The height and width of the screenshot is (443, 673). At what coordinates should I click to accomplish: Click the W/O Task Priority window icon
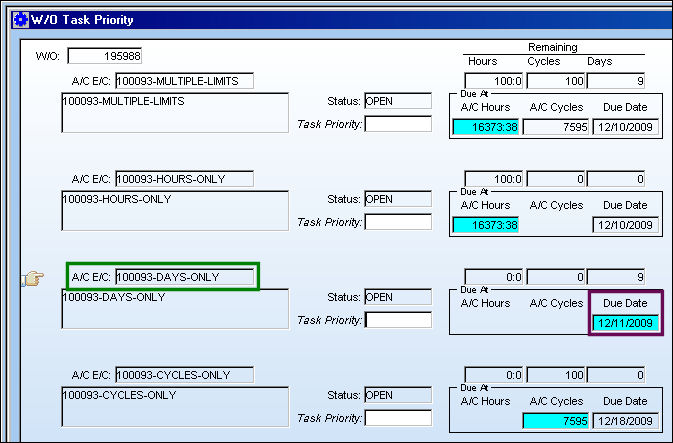point(20,20)
